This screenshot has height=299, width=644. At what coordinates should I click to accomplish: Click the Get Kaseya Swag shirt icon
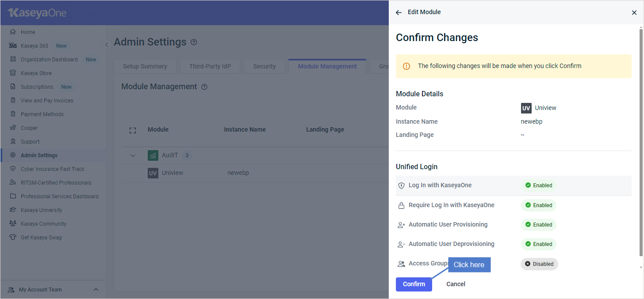13,237
